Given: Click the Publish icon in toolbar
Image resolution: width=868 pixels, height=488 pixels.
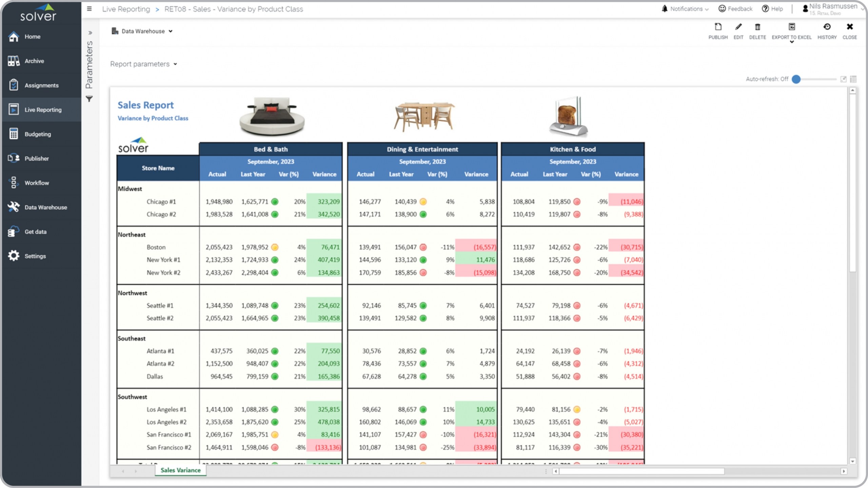Looking at the screenshot, I should (717, 27).
